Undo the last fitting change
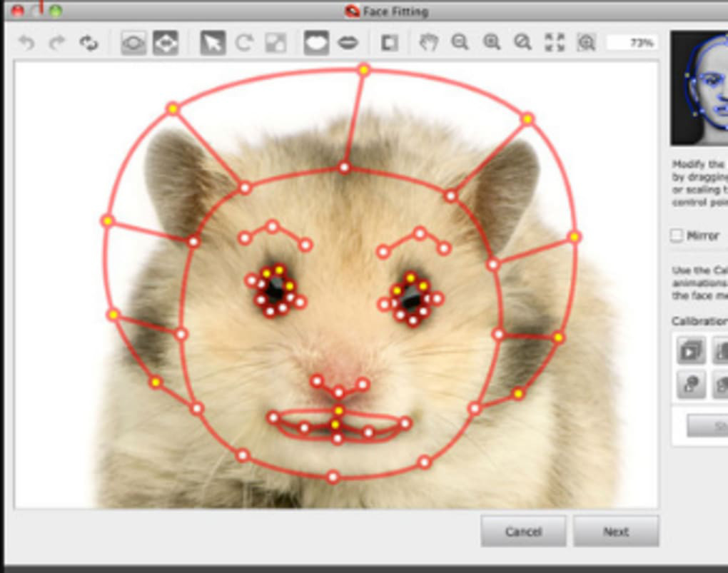This screenshot has height=573, width=728. (x=27, y=43)
